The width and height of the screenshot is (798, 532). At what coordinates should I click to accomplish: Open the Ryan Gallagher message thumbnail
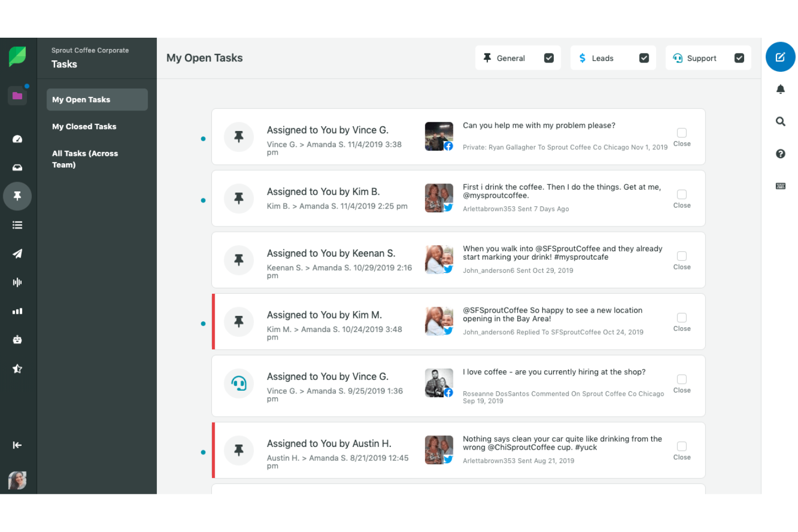point(439,136)
